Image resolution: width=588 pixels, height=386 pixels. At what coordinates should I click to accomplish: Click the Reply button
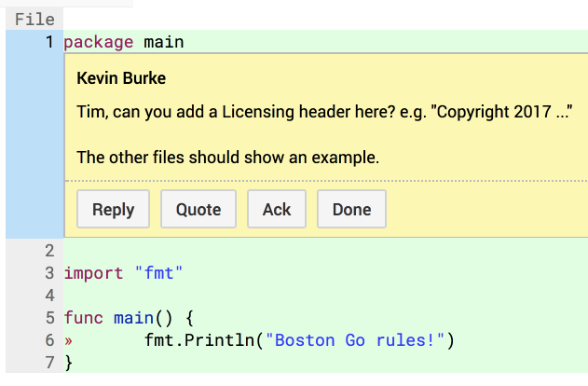coord(114,209)
